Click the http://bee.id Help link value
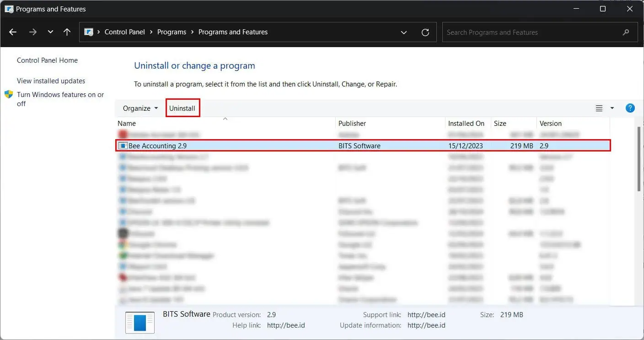The image size is (644, 340). (286, 325)
